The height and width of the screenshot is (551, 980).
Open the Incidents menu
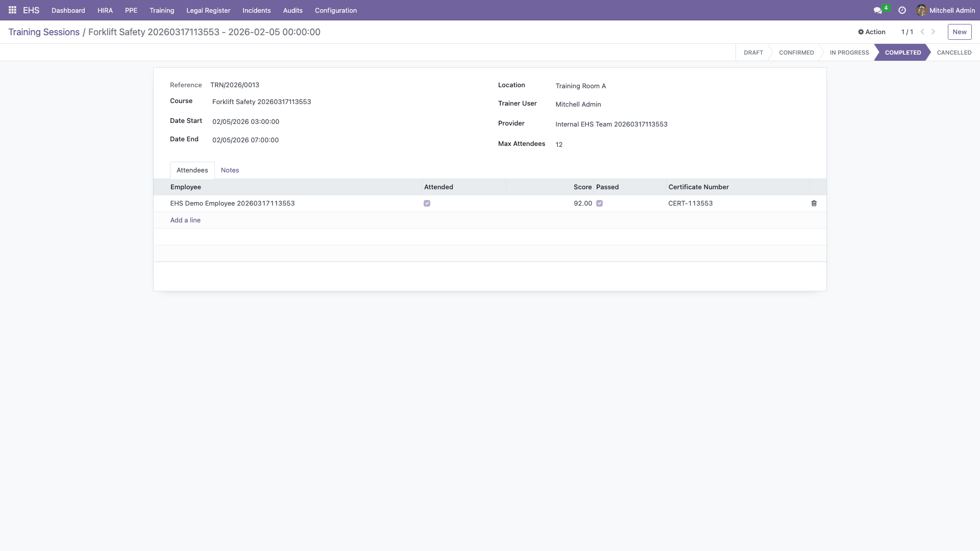[256, 10]
